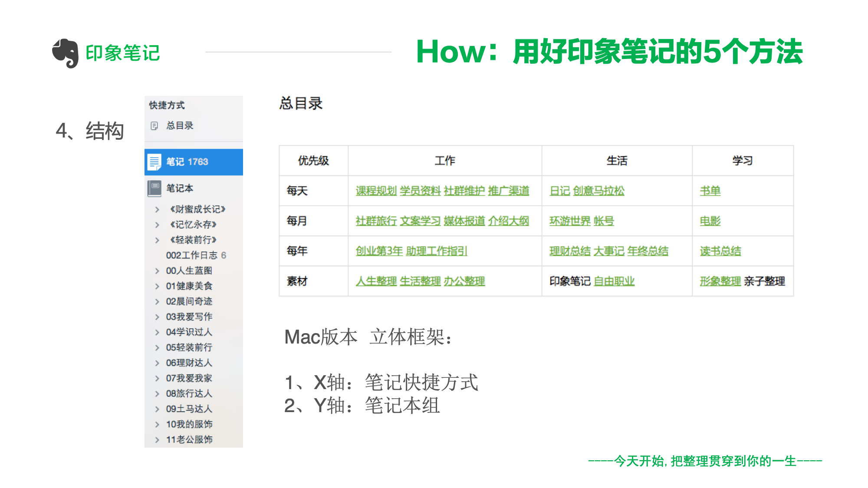Image resolution: width=868 pixels, height=488 pixels.
Task: Expand the 00人生蓝图 notebook stack
Action: click(x=157, y=271)
